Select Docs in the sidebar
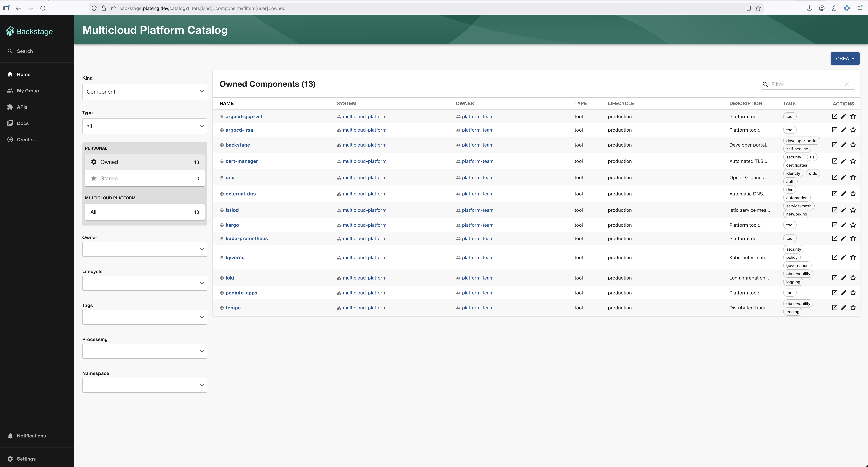The height and width of the screenshot is (467, 868). coord(22,123)
